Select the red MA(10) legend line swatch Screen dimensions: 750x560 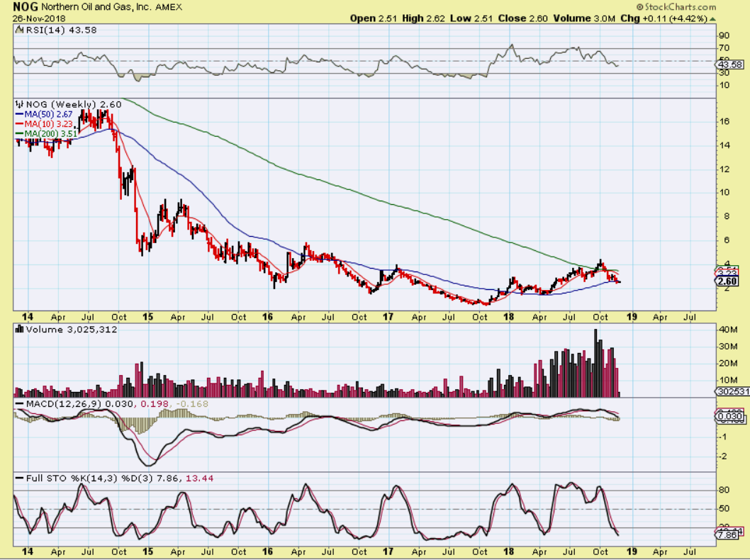coord(20,124)
